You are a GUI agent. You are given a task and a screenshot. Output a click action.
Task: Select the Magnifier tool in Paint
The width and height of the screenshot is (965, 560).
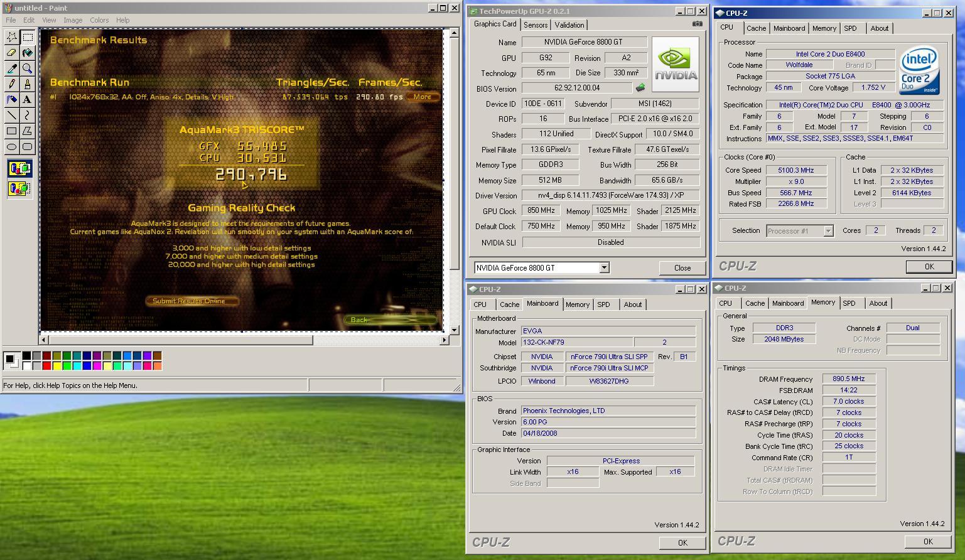[x=27, y=68]
